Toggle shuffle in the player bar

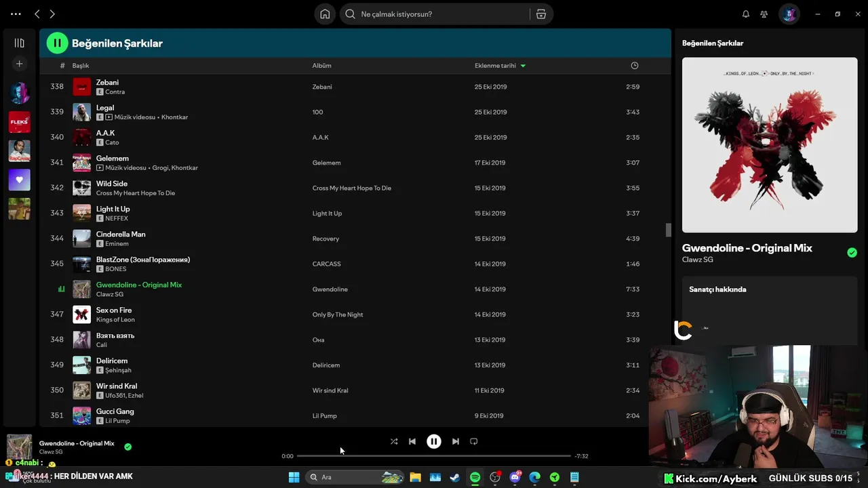tap(394, 441)
